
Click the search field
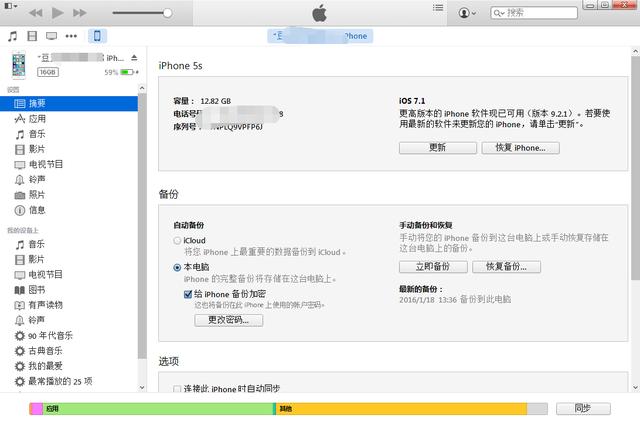[x=534, y=13]
